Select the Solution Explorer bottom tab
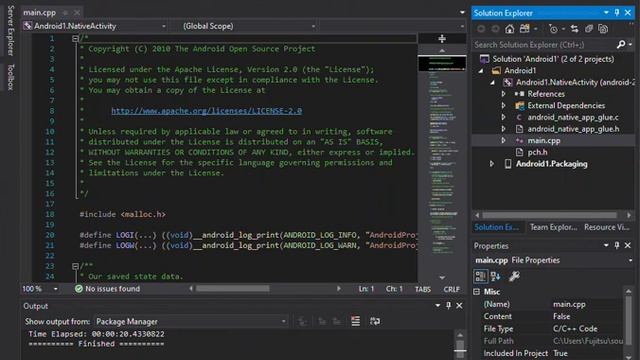 [x=496, y=227]
